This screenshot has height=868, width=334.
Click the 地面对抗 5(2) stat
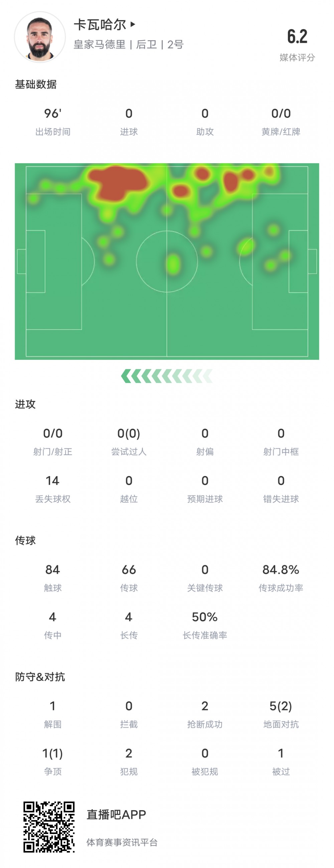point(281,706)
